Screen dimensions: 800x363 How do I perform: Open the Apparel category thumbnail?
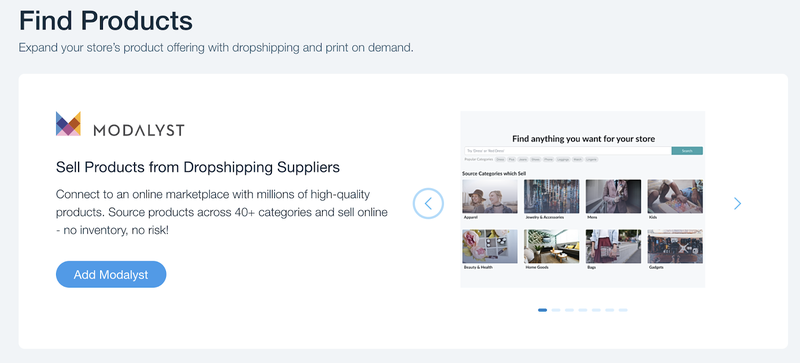(x=490, y=196)
